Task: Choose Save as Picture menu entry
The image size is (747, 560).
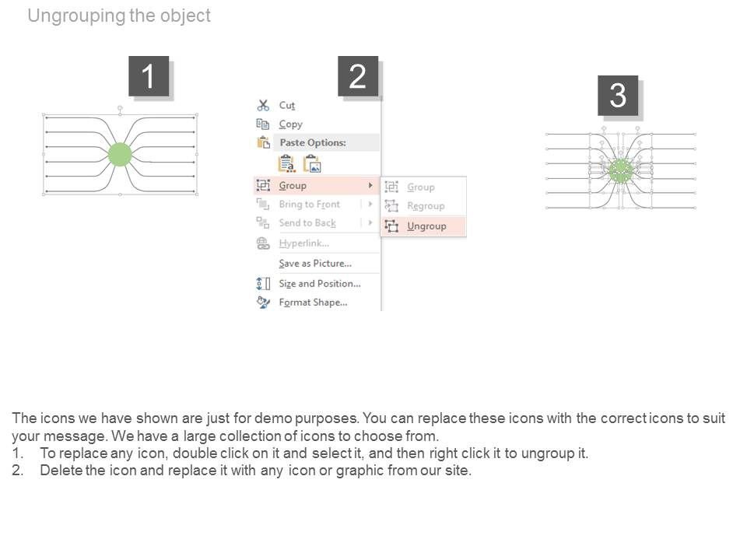Action: [x=315, y=263]
